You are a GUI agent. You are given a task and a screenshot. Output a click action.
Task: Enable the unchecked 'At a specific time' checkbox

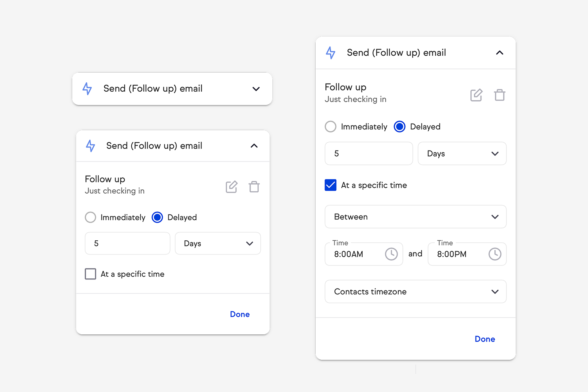click(91, 274)
